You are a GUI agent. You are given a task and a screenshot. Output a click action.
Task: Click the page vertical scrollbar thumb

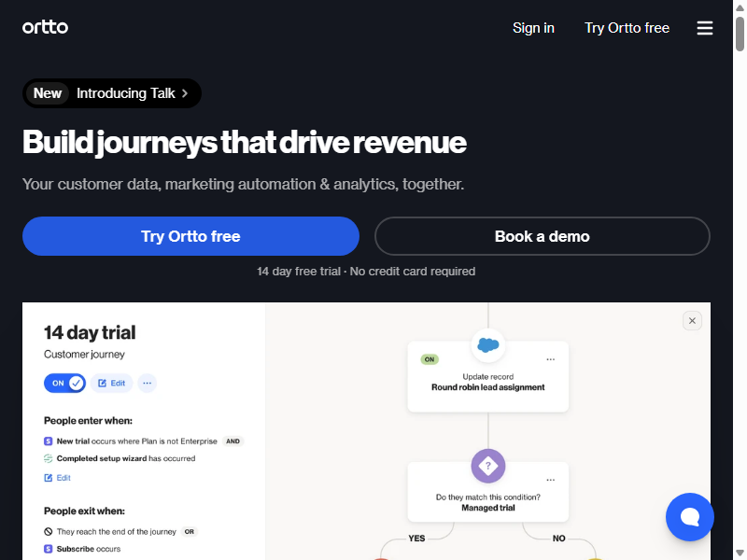click(740, 34)
